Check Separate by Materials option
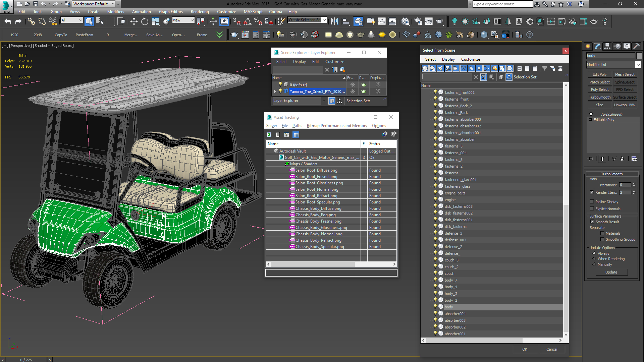 pyautogui.click(x=602, y=233)
